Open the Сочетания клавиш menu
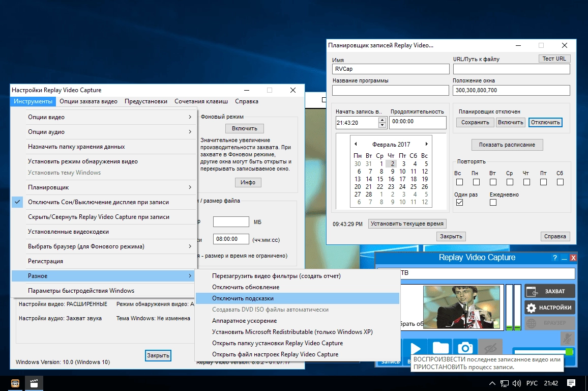The image size is (588, 391). pos(201,101)
